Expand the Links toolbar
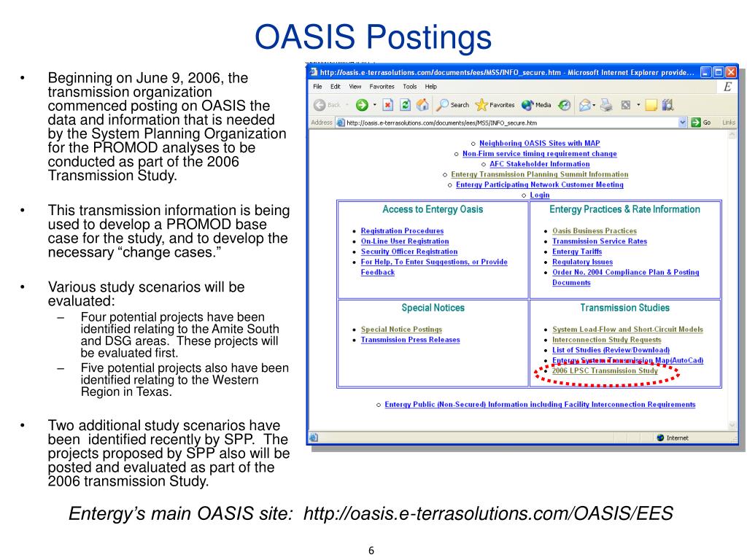 pyautogui.click(x=729, y=122)
